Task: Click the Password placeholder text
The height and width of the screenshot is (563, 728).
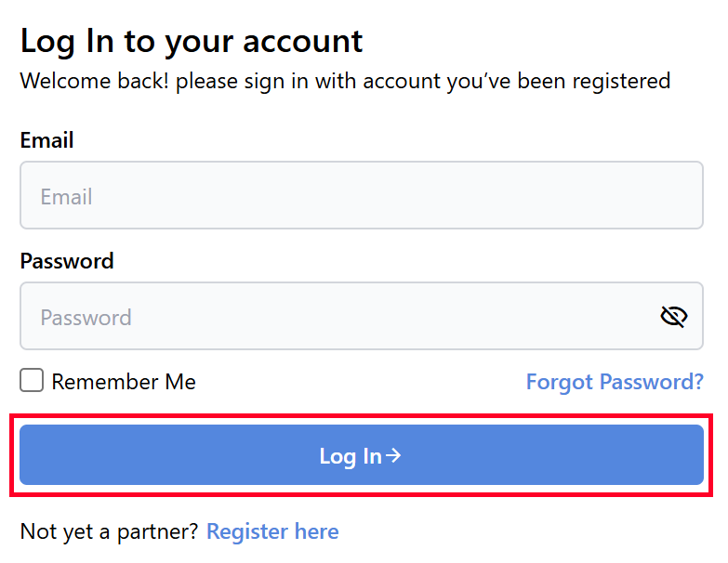Action: tap(86, 318)
